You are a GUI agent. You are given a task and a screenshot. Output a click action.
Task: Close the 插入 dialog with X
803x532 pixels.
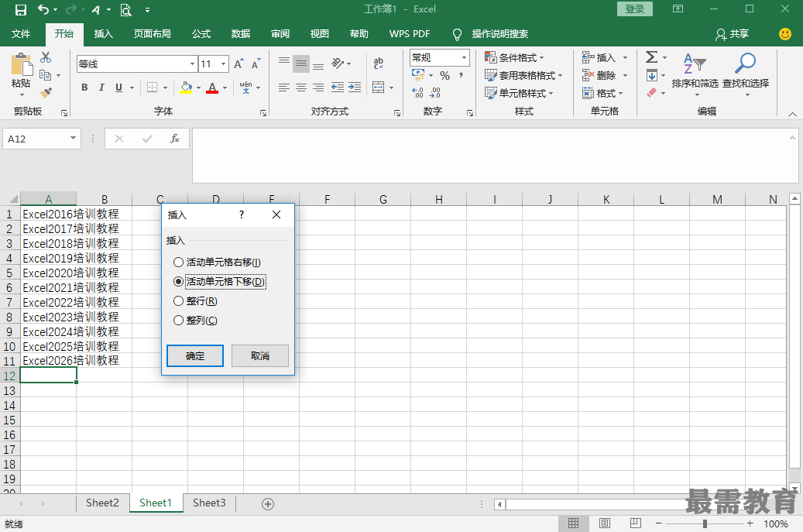coord(276,215)
